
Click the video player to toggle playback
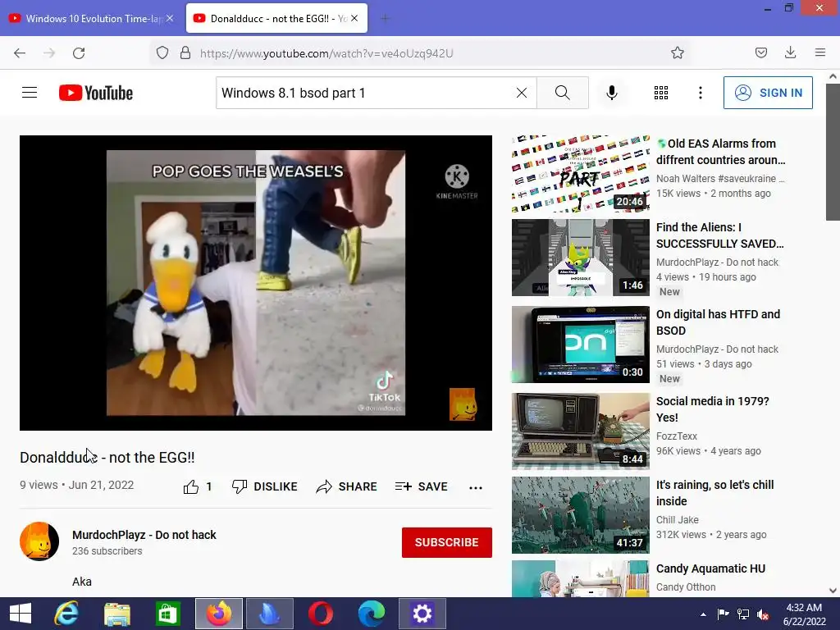click(256, 282)
